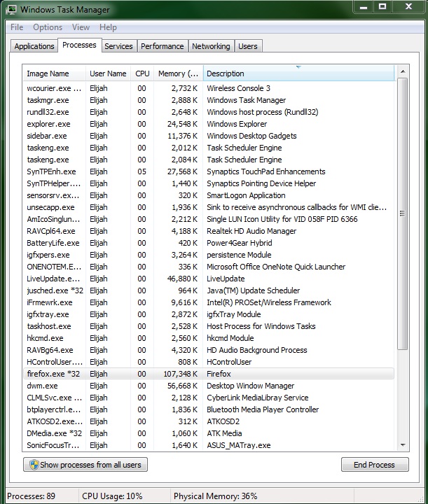This screenshot has height=504, width=428.
Task: Open the File menu
Action: pyautogui.click(x=17, y=27)
